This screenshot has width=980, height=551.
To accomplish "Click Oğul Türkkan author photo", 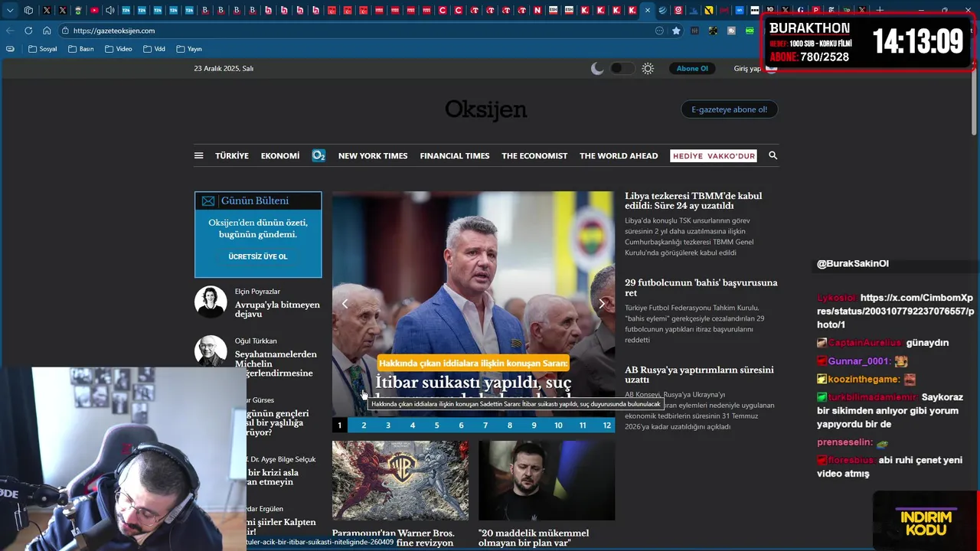I will [x=211, y=351].
